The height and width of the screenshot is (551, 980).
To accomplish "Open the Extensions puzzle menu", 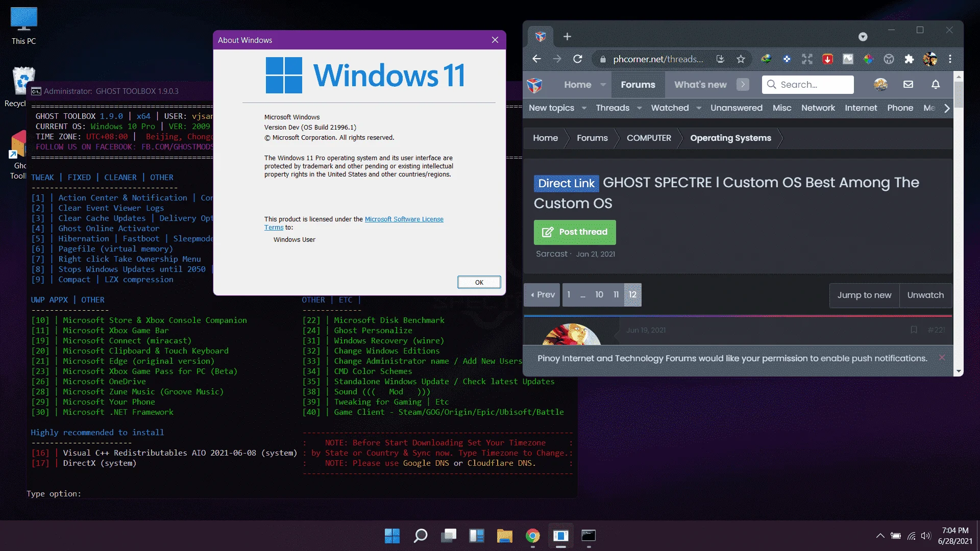I will 909,59.
